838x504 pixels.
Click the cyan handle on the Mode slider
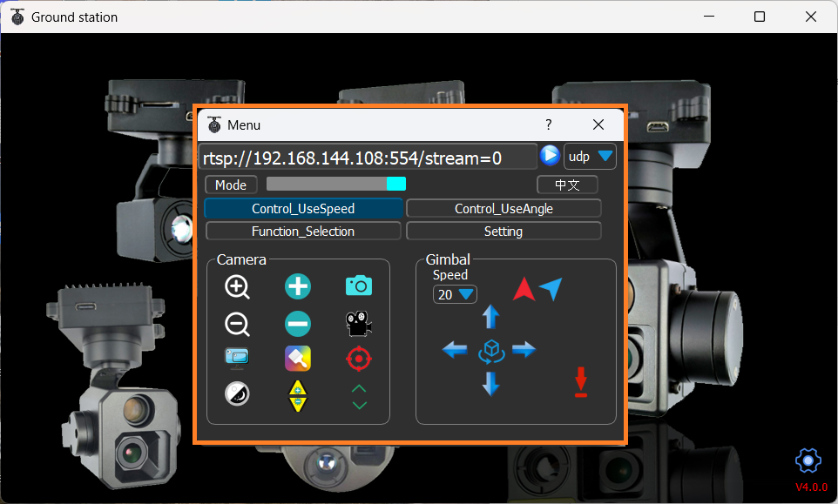click(x=396, y=184)
